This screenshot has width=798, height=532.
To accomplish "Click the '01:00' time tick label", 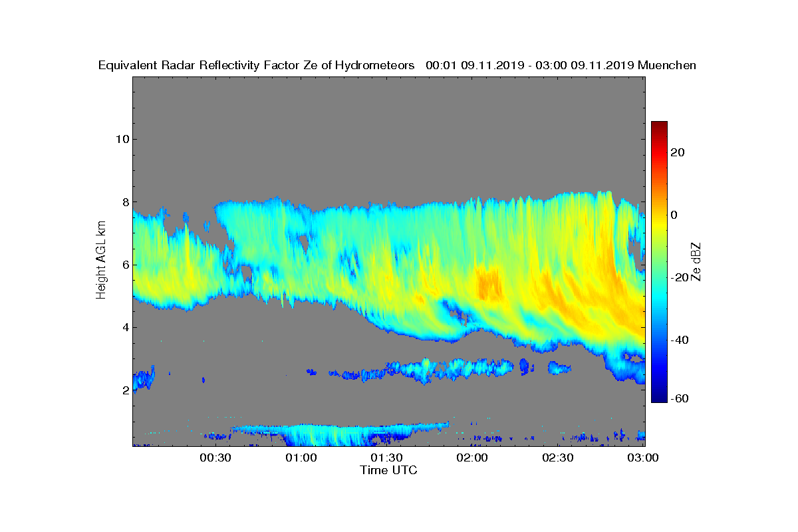I will [301, 458].
